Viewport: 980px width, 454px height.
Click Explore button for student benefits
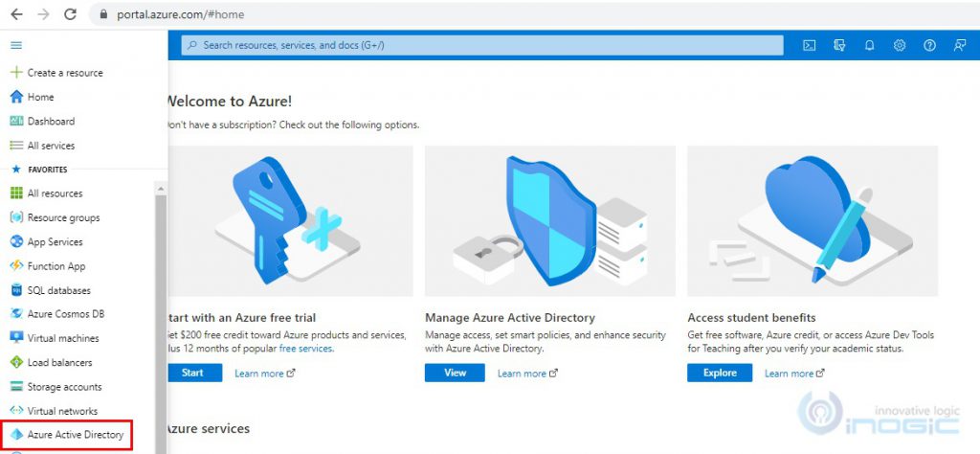719,373
